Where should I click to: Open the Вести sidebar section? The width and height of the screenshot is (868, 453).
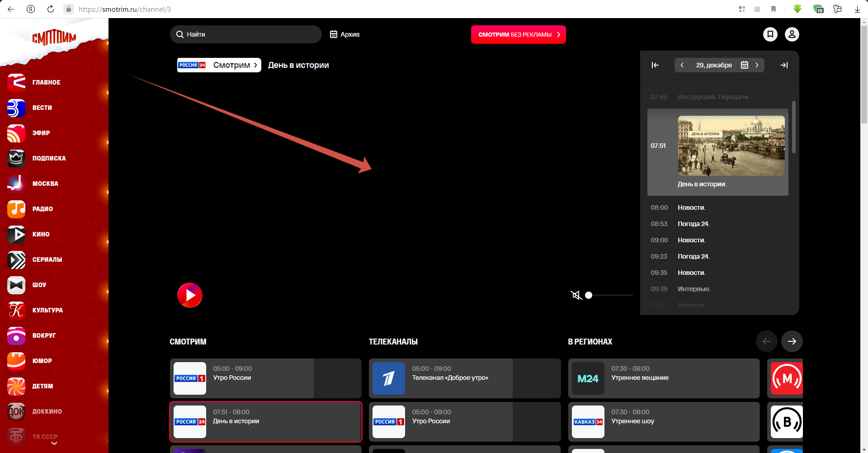(42, 108)
